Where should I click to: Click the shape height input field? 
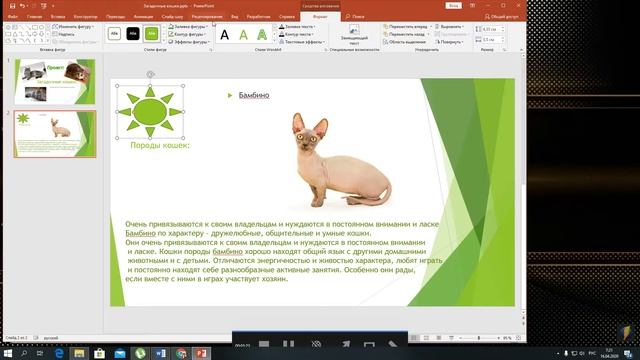tap(491, 29)
